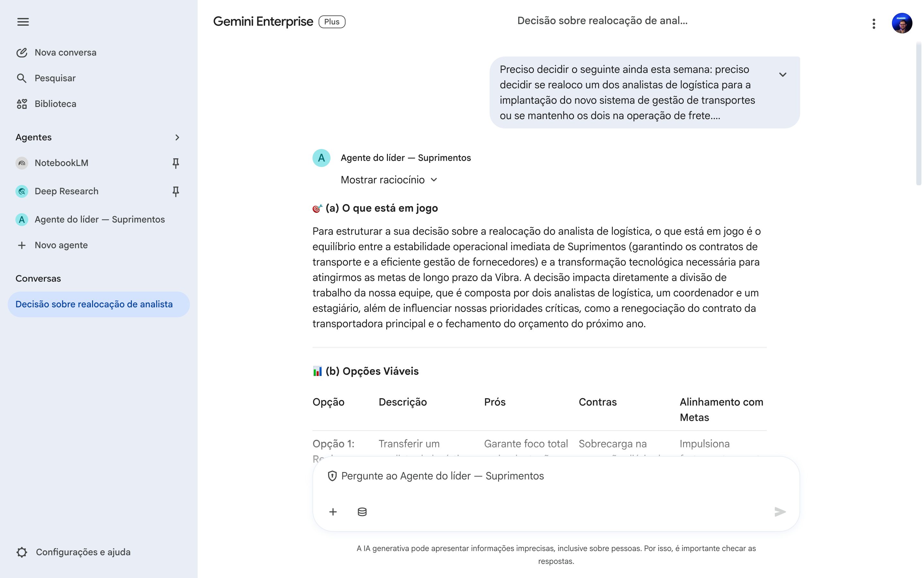Click the (a) O que está em jogo heading
This screenshot has width=924, height=578.
[375, 208]
